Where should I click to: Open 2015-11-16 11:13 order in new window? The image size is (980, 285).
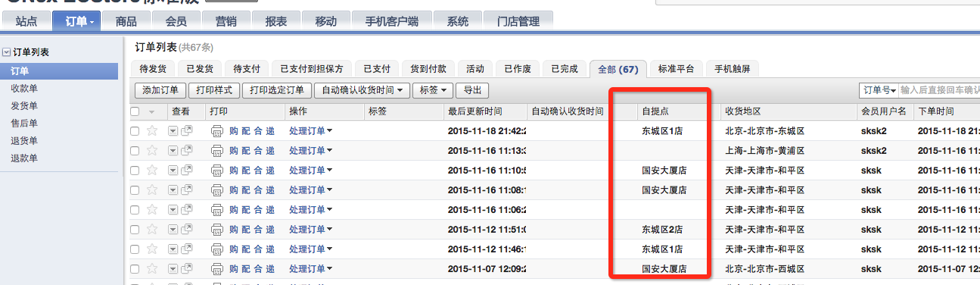click(x=186, y=150)
